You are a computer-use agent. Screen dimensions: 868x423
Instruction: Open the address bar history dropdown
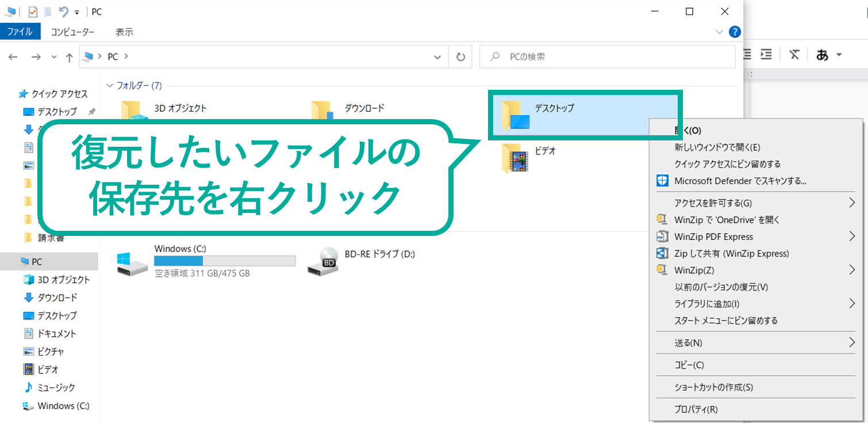[437, 56]
